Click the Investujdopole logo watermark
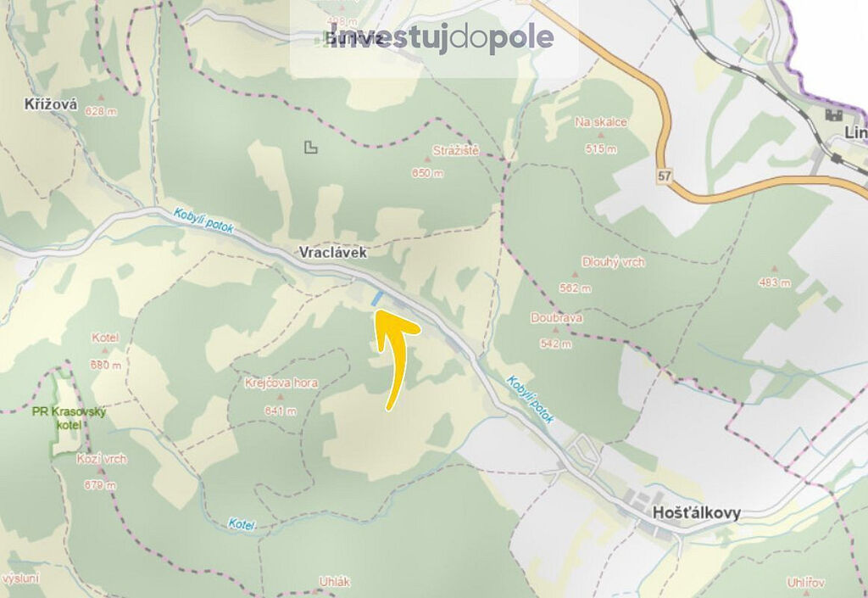 point(441,38)
